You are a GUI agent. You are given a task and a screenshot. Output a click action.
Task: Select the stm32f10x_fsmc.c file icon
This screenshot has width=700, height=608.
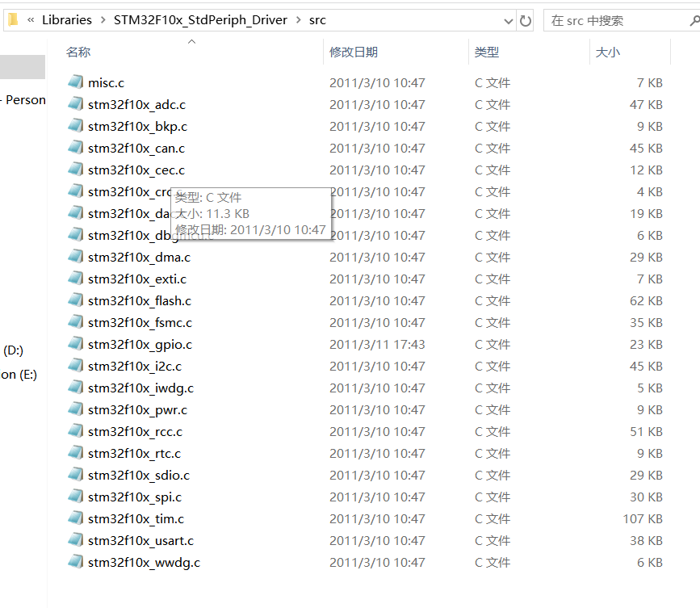[75, 322]
